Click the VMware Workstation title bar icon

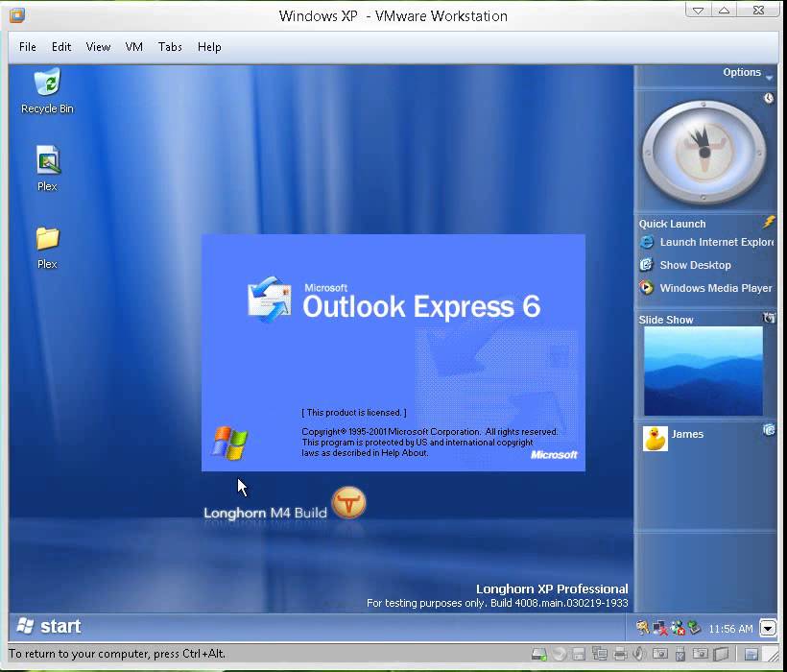click(x=17, y=15)
